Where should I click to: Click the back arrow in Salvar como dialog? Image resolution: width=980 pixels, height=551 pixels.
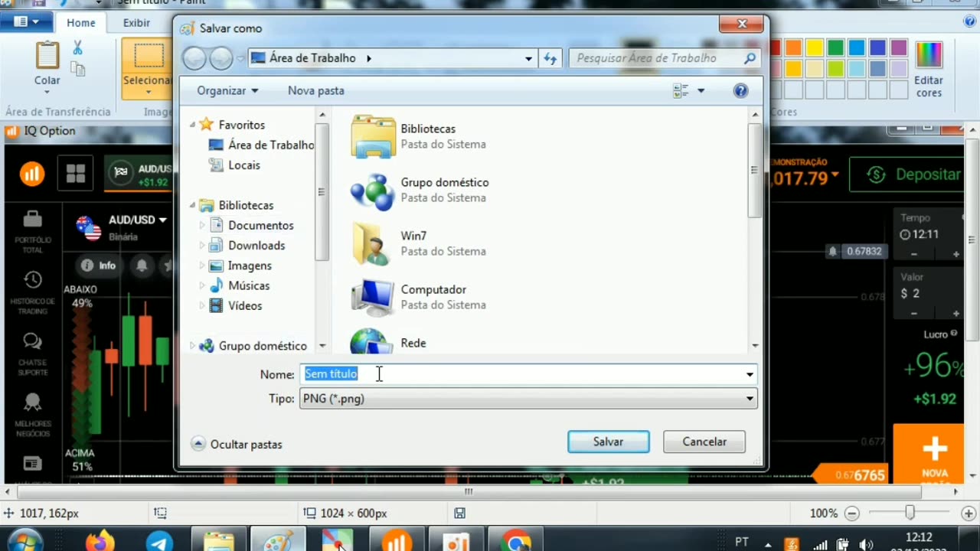point(194,58)
